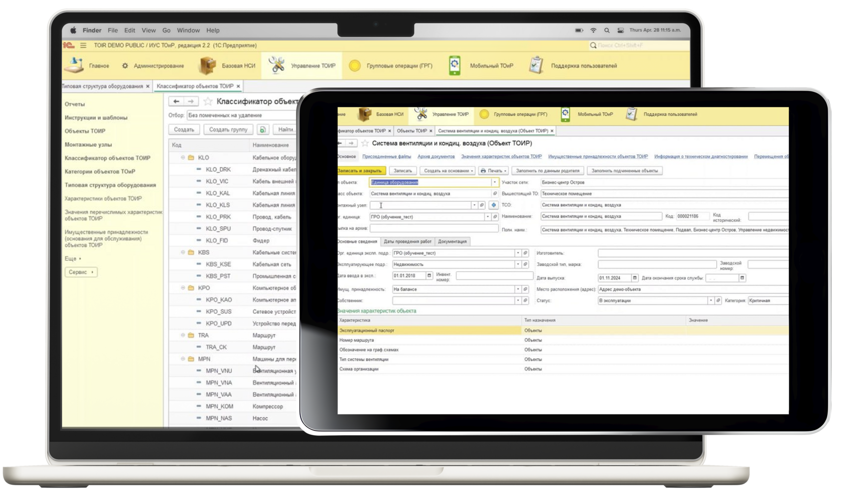Collapse the KLO group
Viewport: 841px width, 504px height.
coord(183,158)
